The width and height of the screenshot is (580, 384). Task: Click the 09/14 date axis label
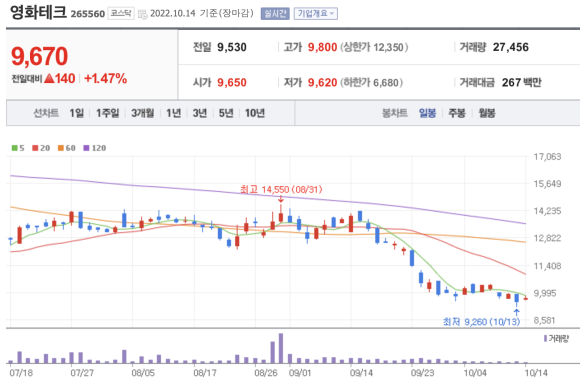coord(361,373)
